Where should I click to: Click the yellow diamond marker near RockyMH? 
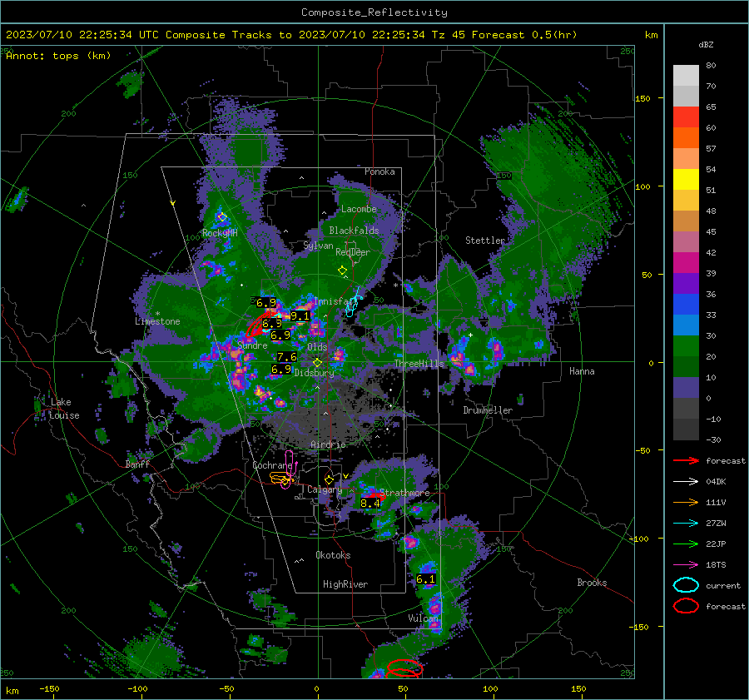point(222,217)
